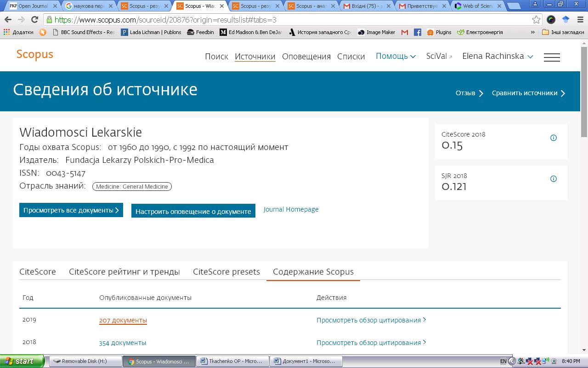Switch to the CiteScore tab
The height and width of the screenshot is (368, 588).
[x=38, y=272]
